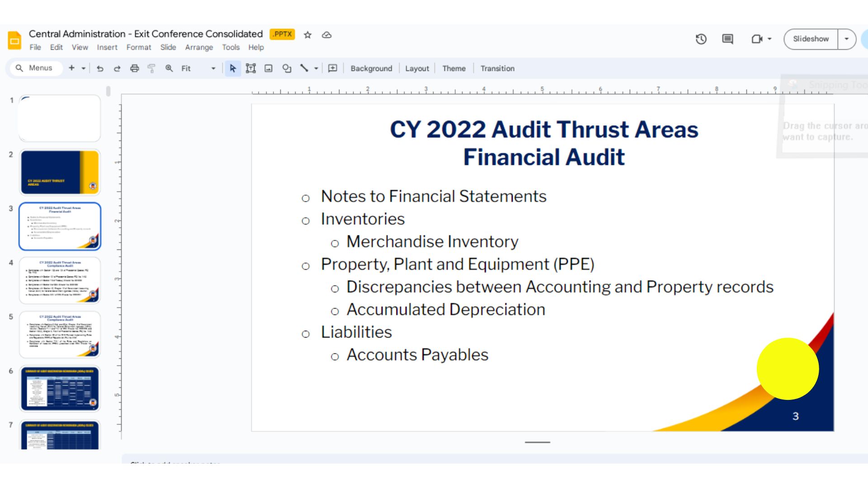
Task: Open the line type dropdown arrow
Action: click(316, 68)
